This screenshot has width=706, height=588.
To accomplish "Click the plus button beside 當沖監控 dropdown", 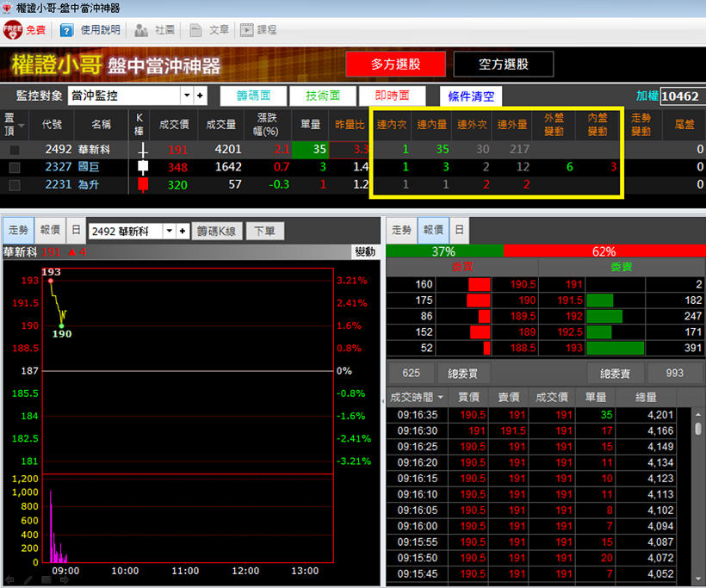I will (x=200, y=96).
